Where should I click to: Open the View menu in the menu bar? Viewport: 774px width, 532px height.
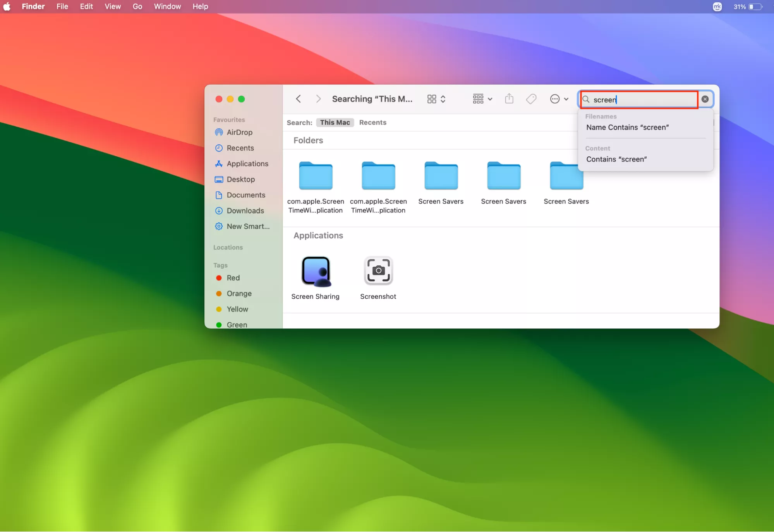tap(112, 7)
